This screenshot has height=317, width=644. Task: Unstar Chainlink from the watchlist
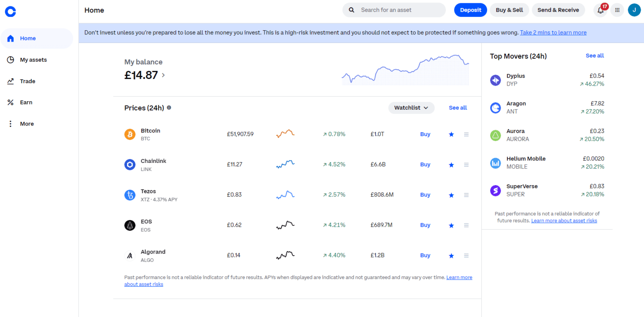click(451, 165)
